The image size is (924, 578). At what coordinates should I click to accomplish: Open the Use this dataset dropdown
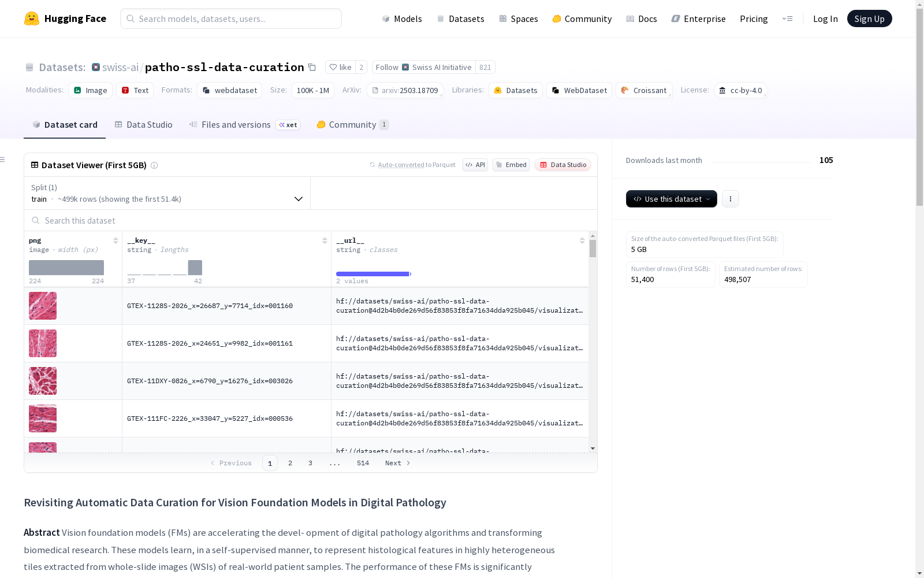(x=672, y=199)
